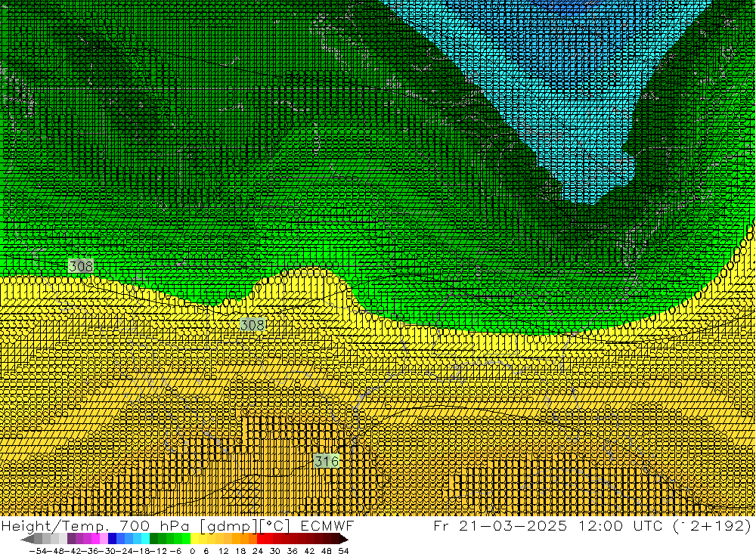Click the ECMWF model name in the caption
Viewport: 756px width, 554px height.
327,526
